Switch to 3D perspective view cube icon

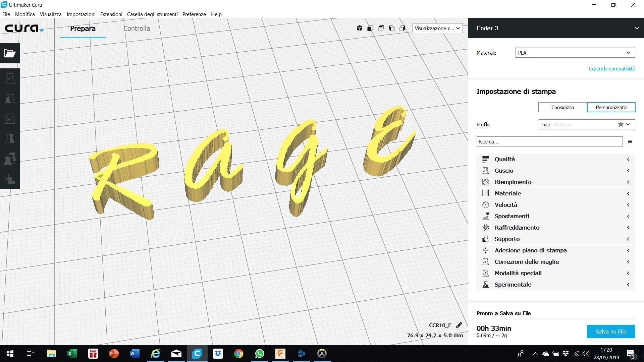[360, 28]
